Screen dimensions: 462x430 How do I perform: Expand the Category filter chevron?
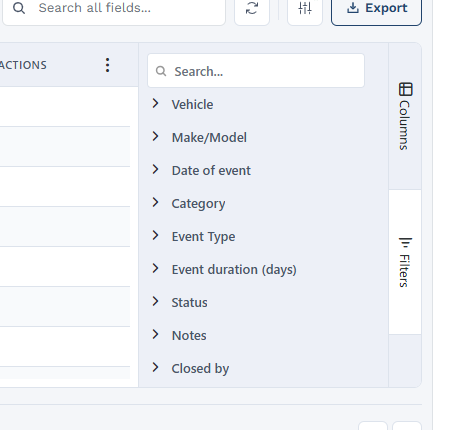tap(155, 202)
